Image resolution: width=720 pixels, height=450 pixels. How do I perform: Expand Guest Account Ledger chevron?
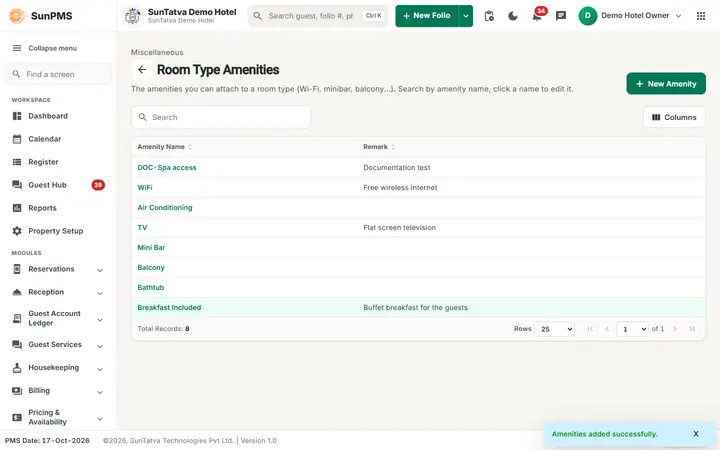(x=100, y=320)
